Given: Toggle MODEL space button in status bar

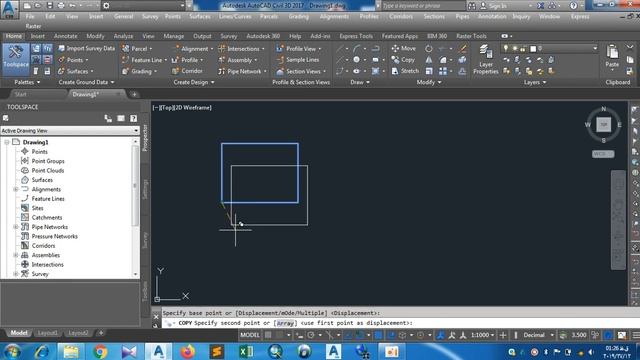Looking at the screenshot, I should point(250,335).
